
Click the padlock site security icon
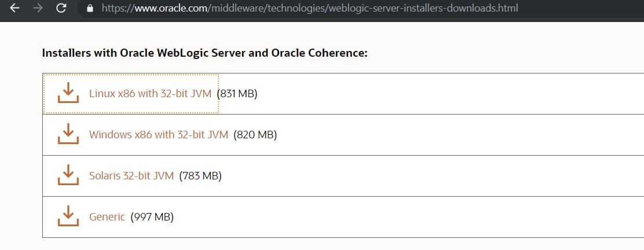(89, 8)
